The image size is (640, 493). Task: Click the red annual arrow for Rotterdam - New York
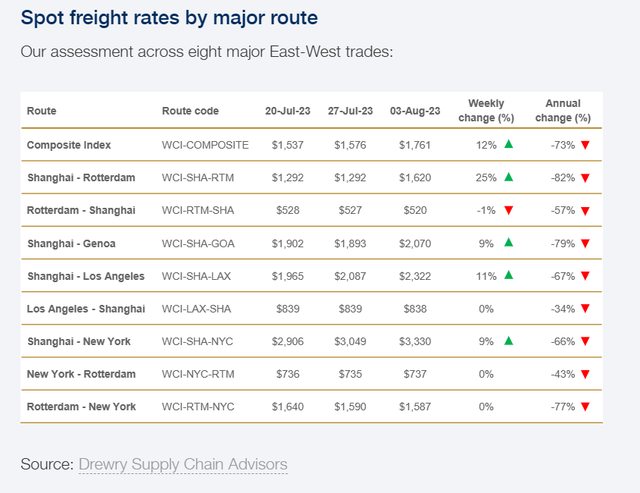click(x=585, y=407)
